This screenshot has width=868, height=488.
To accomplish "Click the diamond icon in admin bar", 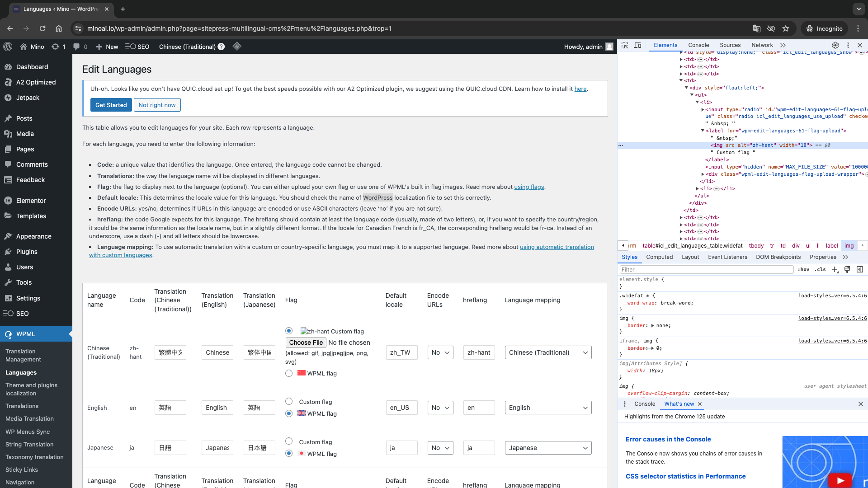I will pos(237,46).
